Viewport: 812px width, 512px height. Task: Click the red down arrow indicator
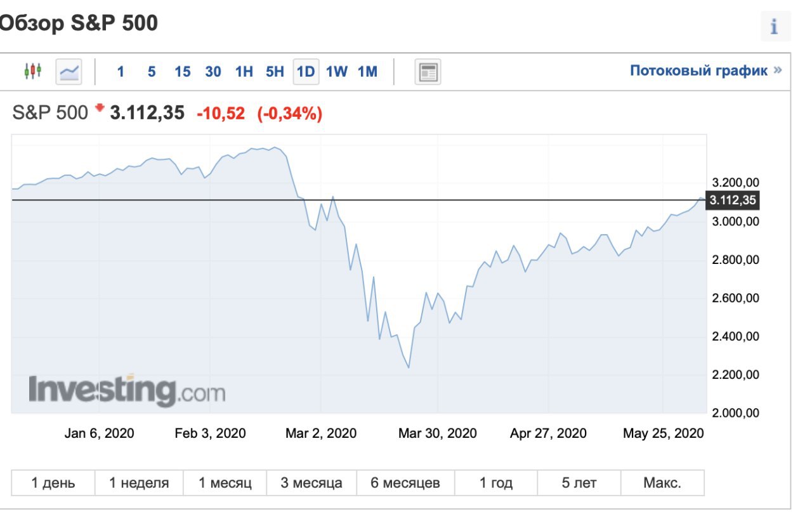tap(99, 108)
